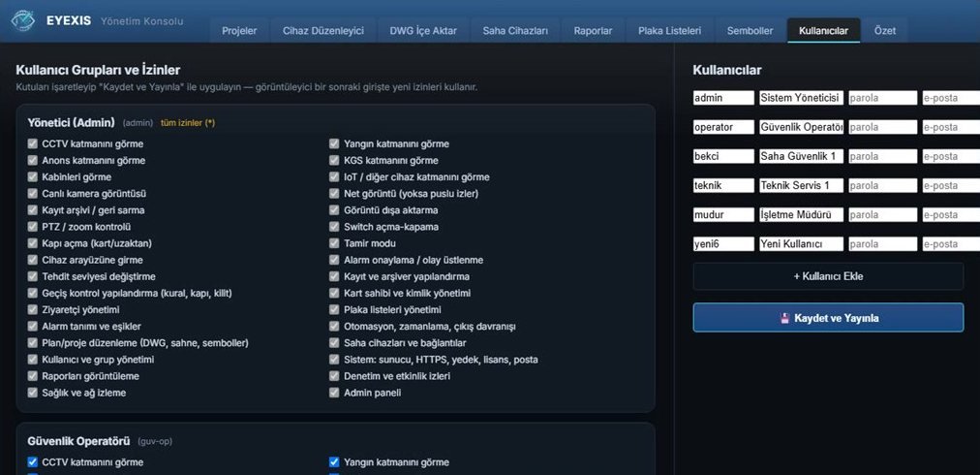Toggle Switch açma-kapama checkbox
This screenshot has height=475, width=980.
click(x=334, y=227)
